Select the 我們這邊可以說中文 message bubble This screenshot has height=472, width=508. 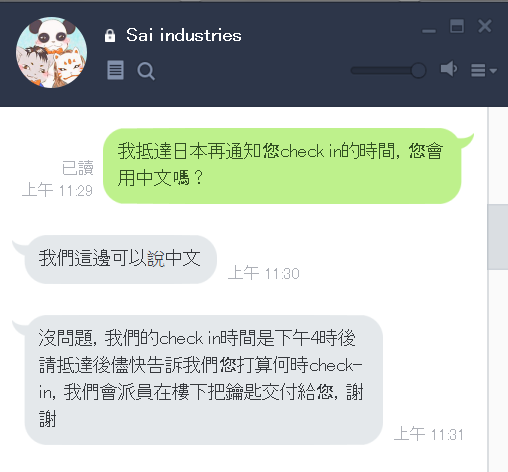tap(121, 259)
